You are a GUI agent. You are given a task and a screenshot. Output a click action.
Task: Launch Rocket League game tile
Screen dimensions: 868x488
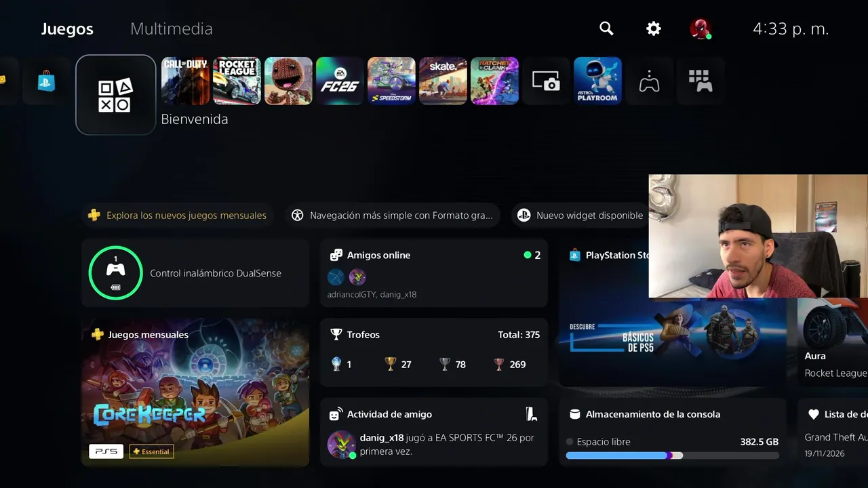[237, 81]
